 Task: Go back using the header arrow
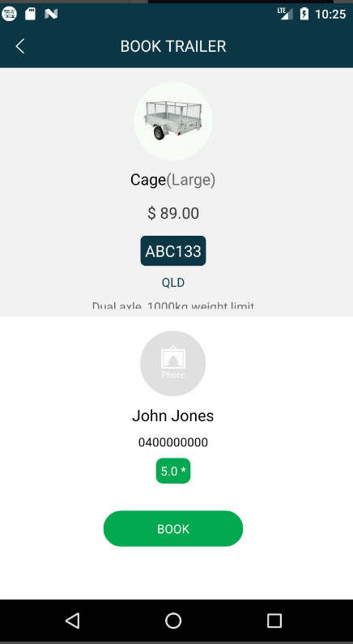point(19,46)
